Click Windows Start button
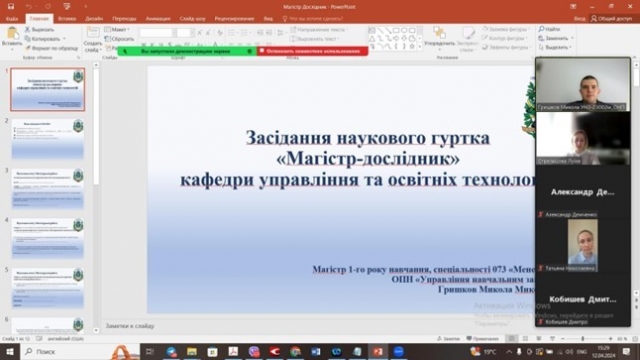The width and height of the screenshot is (640, 360). coord(10,351)
